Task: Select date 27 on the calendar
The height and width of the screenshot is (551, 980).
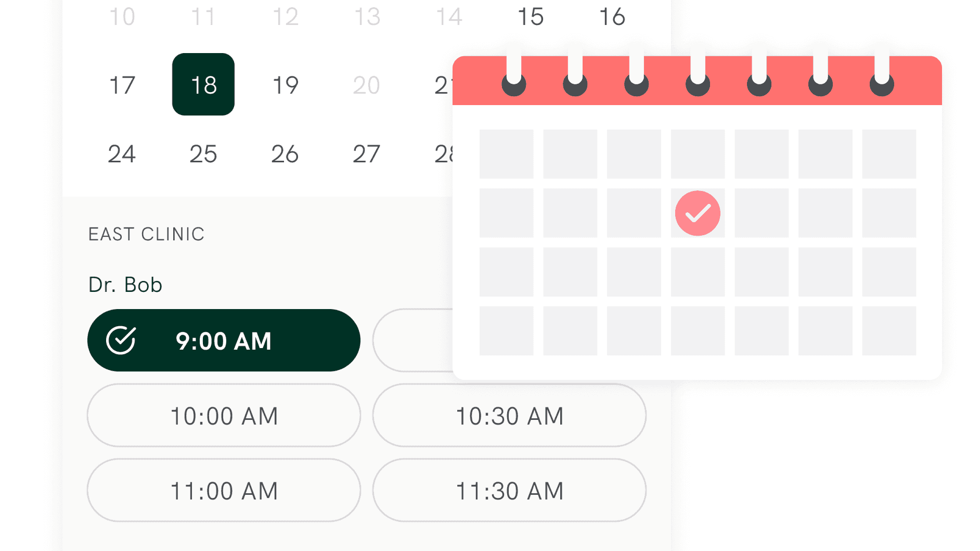Action: [367, 154]
